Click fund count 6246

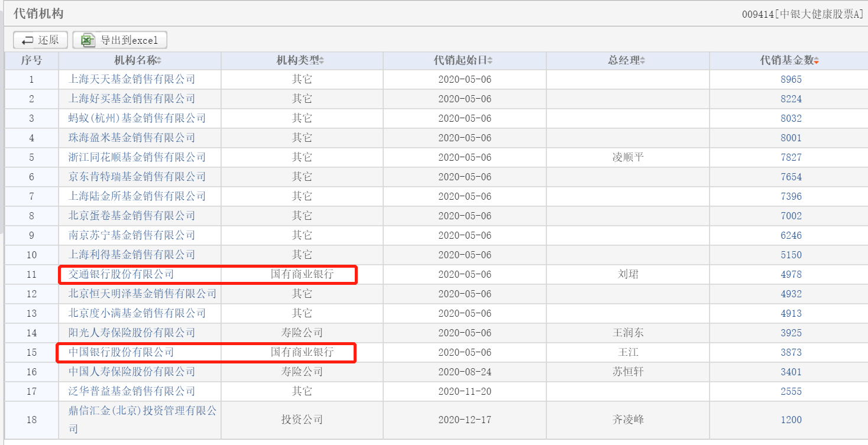(x=791, y=235)
